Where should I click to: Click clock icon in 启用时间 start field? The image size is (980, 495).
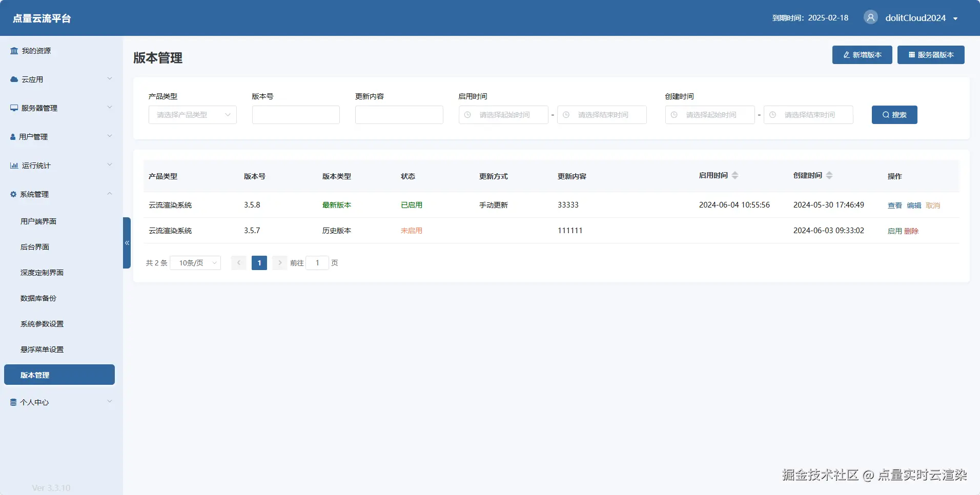coord(467,115)
